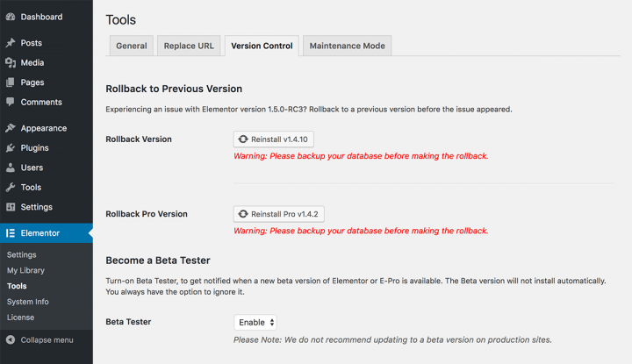Open the Elementor License page

click(20, 317)
